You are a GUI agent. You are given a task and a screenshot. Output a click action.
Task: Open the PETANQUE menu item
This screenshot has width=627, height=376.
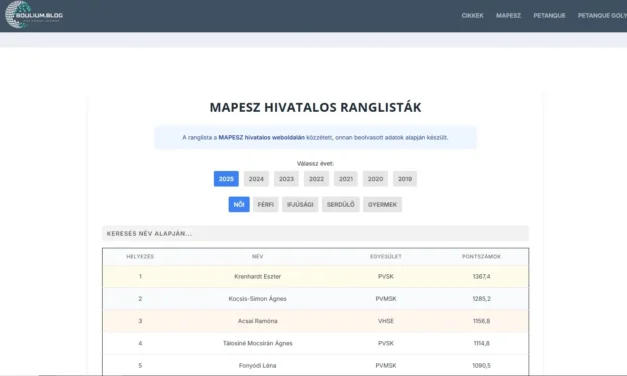549,16
